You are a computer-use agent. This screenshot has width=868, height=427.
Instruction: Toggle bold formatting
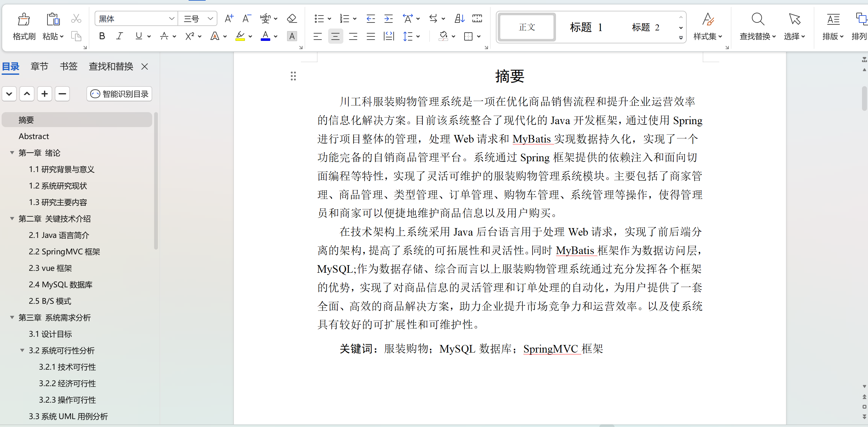[102, 36]
